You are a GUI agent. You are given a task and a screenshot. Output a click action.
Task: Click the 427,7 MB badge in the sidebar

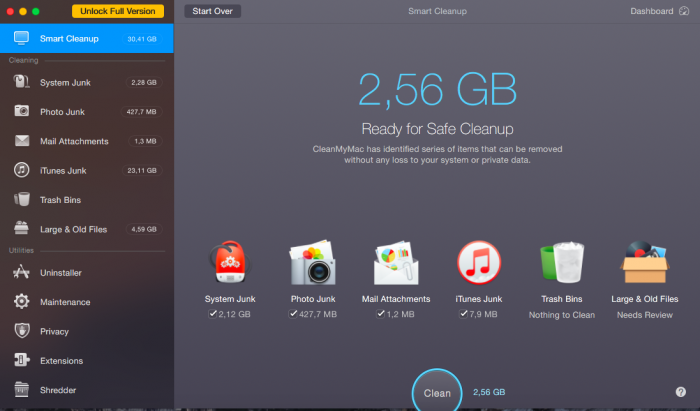tap(141, 112)
